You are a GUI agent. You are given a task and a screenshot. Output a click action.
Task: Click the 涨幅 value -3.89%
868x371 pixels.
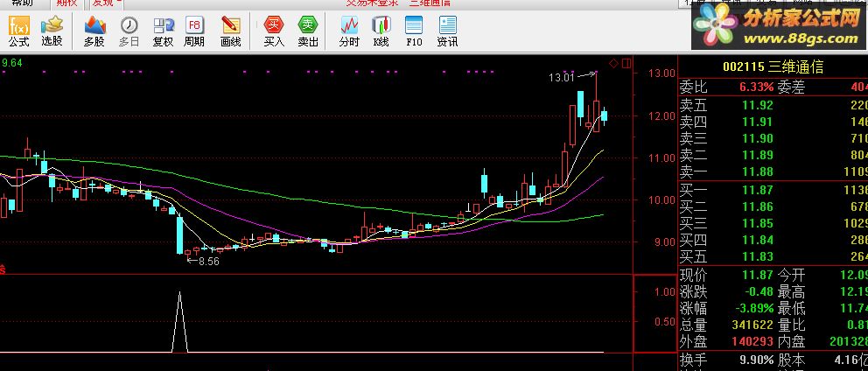tap(755, 308)
